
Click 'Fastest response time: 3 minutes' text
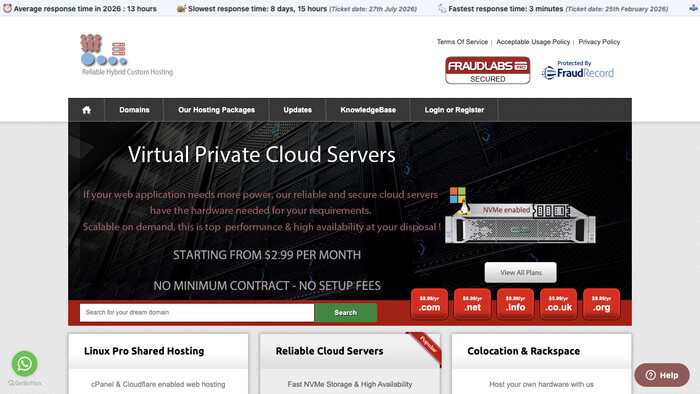505,8
